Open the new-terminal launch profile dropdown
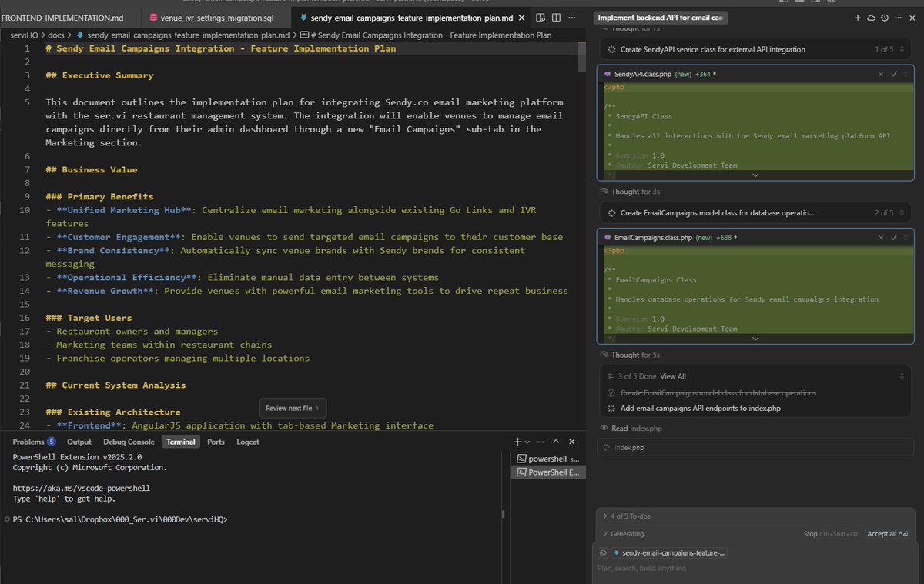924x584 pixels. (527, 442)
